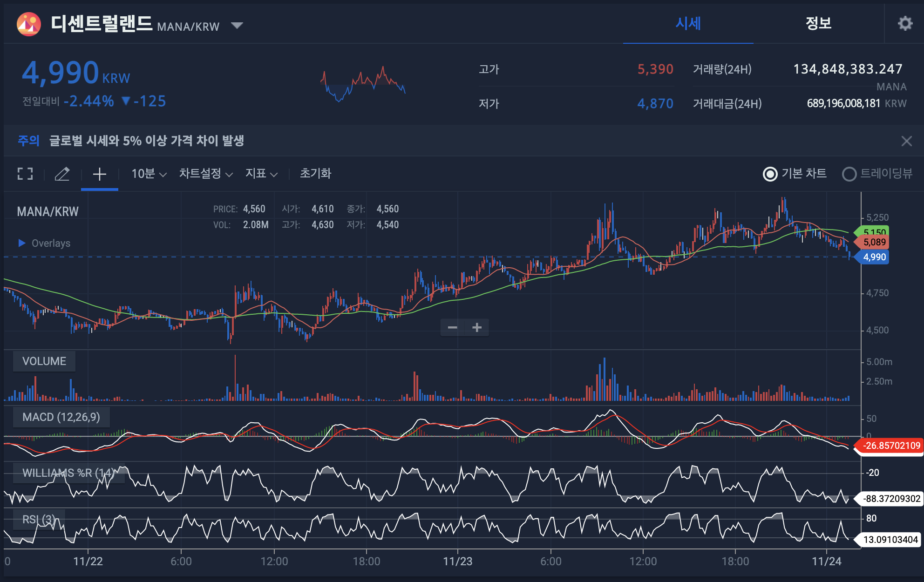
Task: Select the pencil drawing tool
Action: pyautogui.click(x=62, y=174)
